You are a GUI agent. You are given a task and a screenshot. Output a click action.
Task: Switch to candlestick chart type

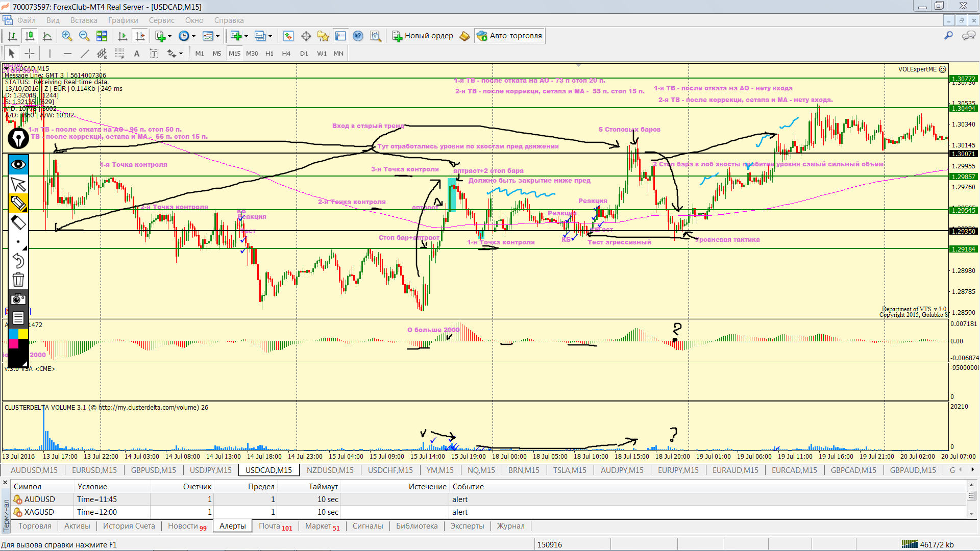30,36
